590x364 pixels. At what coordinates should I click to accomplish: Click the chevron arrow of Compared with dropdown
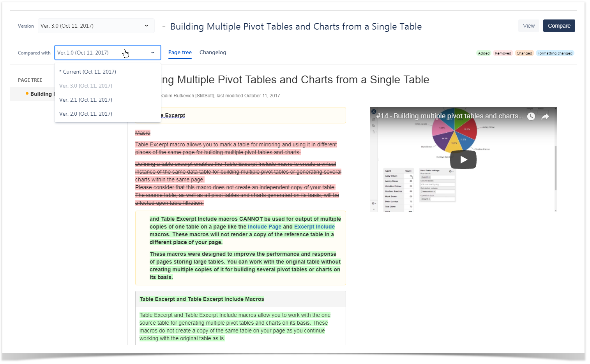click(153, 53)
